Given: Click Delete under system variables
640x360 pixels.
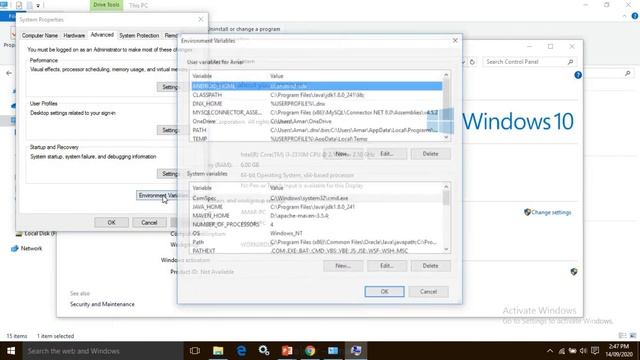Looking at the screenshot, I should tap(431, 266).
